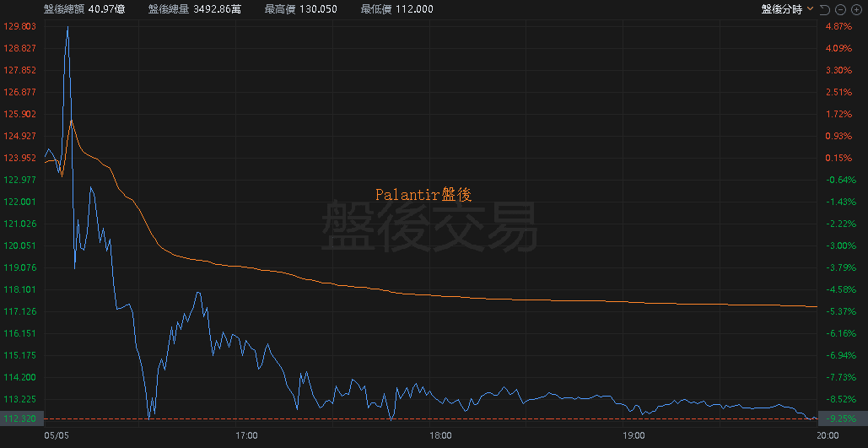Click the 119.076 price axis label
This screenshot has height=448, width=868.
coord(20,268)
